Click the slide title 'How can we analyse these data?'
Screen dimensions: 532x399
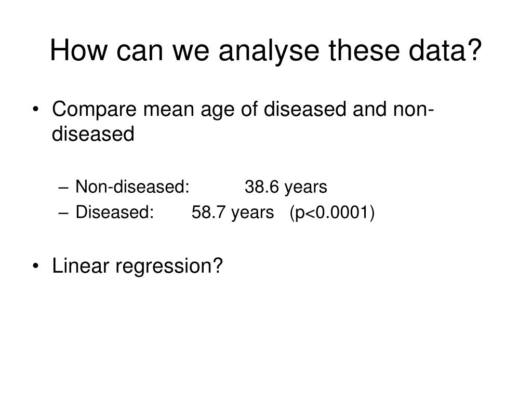point(265,50)
